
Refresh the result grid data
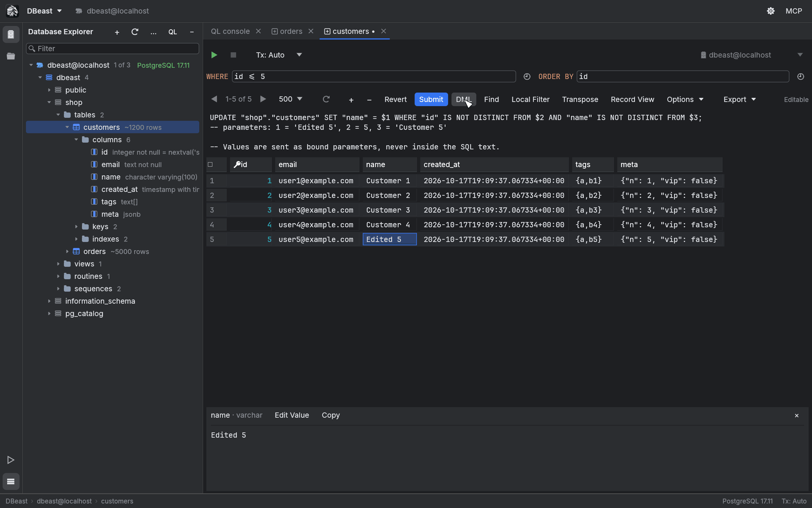coord(326,99)
